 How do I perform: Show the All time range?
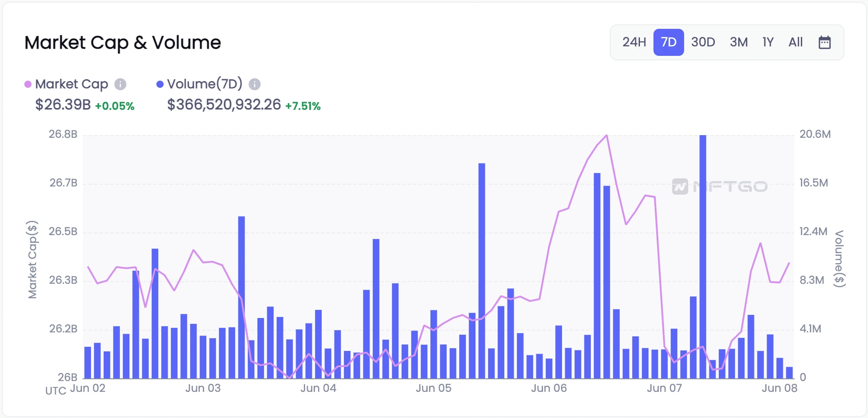point(795,42)
